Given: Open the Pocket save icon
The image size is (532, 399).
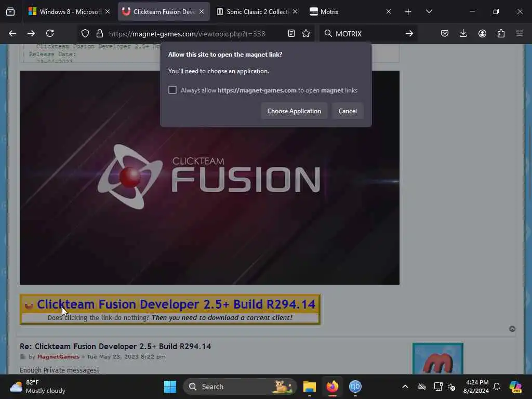Looking at the screenshot, I should pyautogui.click(x=445, y=33).
